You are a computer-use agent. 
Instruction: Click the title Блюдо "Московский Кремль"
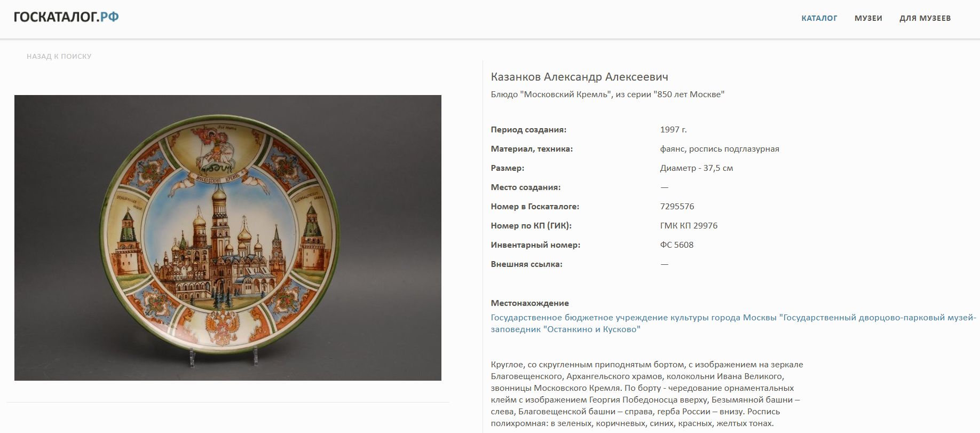pyautogui.click(x=607, y=95)
